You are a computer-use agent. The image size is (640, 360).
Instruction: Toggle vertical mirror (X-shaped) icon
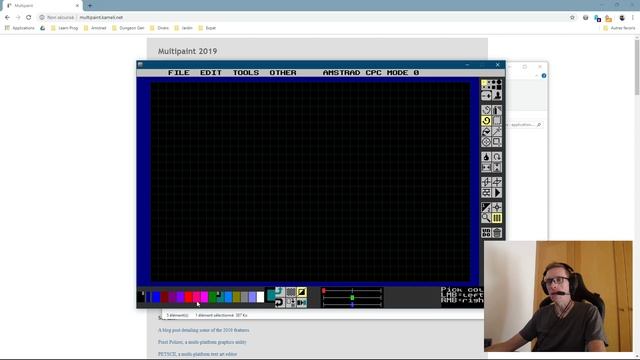click(497, 168)
